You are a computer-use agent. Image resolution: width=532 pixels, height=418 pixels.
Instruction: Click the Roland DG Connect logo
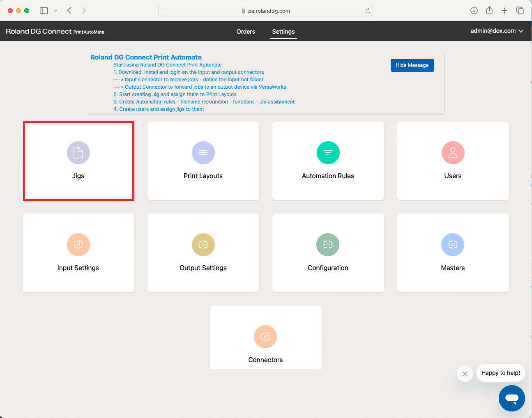click(x=55, y=32)
